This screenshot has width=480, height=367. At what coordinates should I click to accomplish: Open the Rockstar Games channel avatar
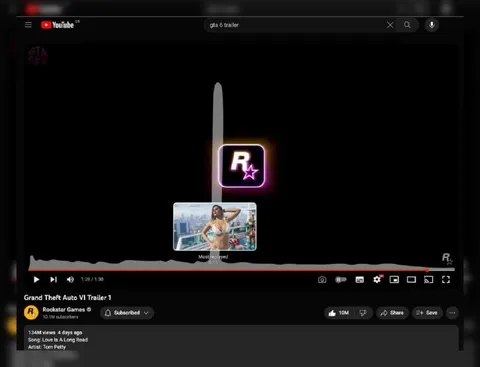(x=31, y=313)
